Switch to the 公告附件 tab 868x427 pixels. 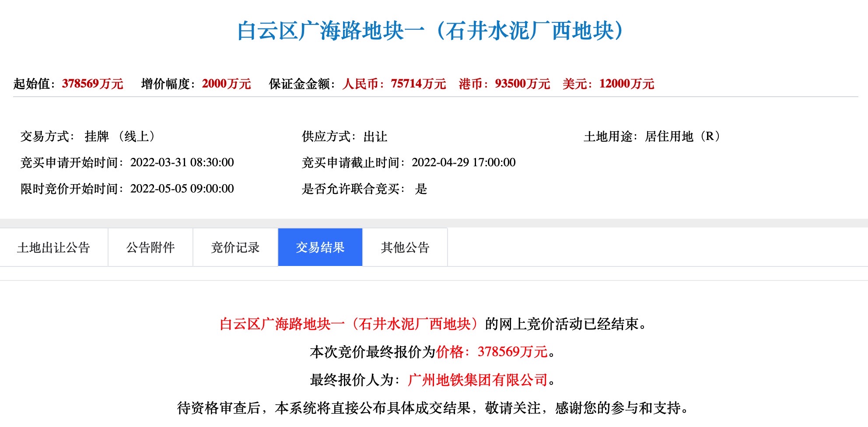(x=150, y=248)
